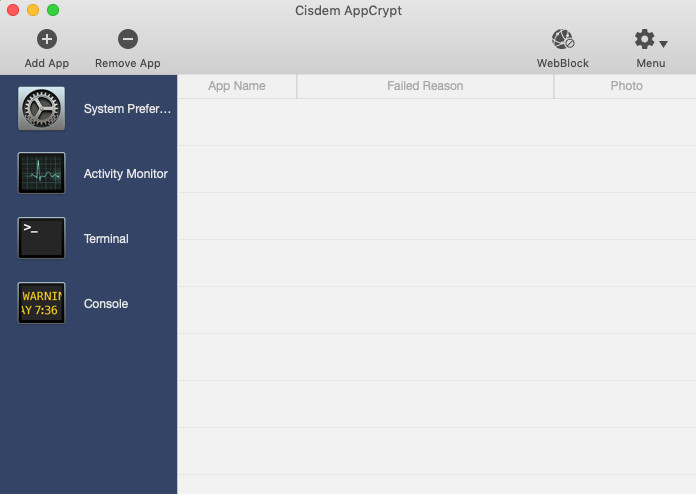Image resolution: width=696 pixels, height=494 pixels.
Task: Click the green fullscreen window button
Action: tap(53, 10)
